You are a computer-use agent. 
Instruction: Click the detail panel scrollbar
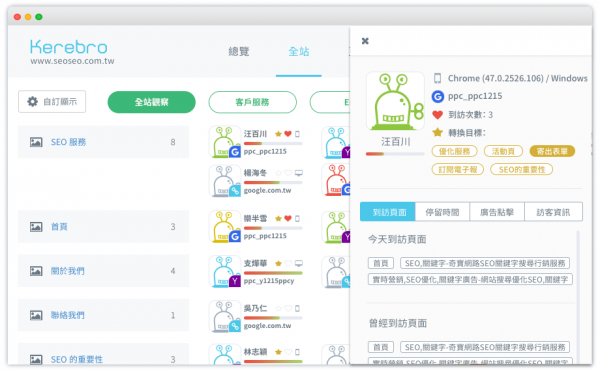[x=578, y=297]
